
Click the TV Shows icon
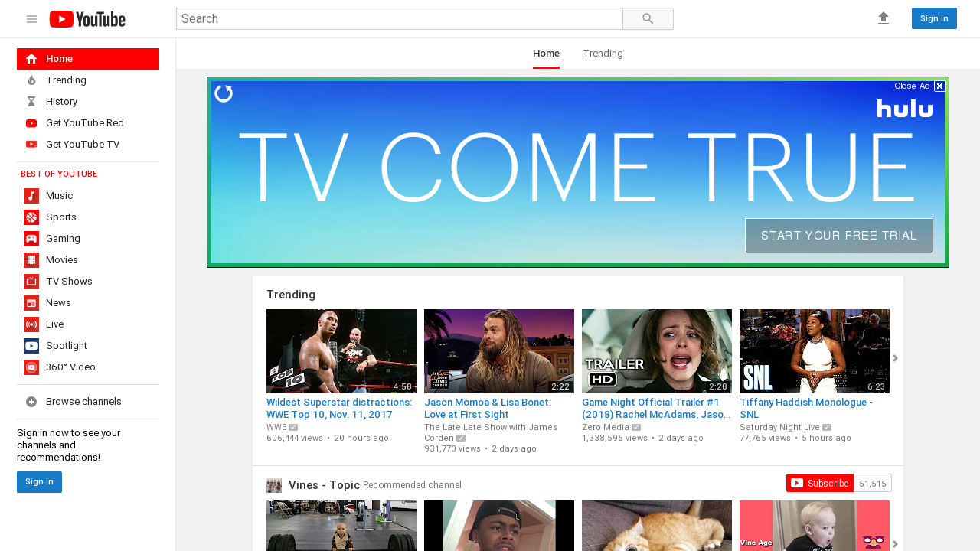pos(31,282)
